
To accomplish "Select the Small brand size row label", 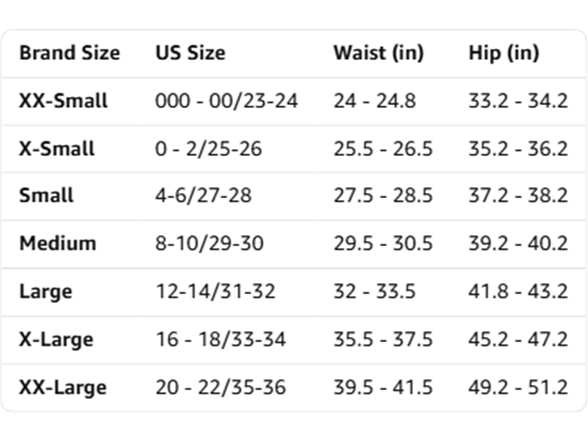I will (46, 195).
